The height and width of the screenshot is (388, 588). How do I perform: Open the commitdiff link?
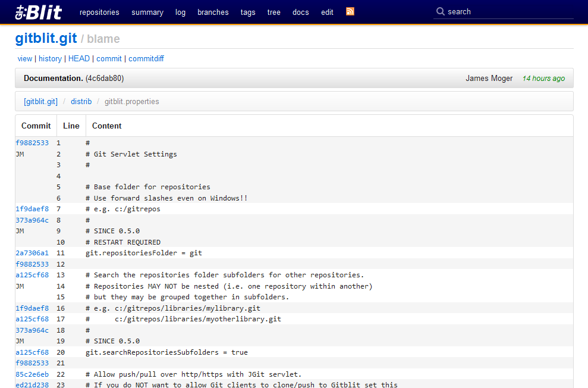(146, 58)
